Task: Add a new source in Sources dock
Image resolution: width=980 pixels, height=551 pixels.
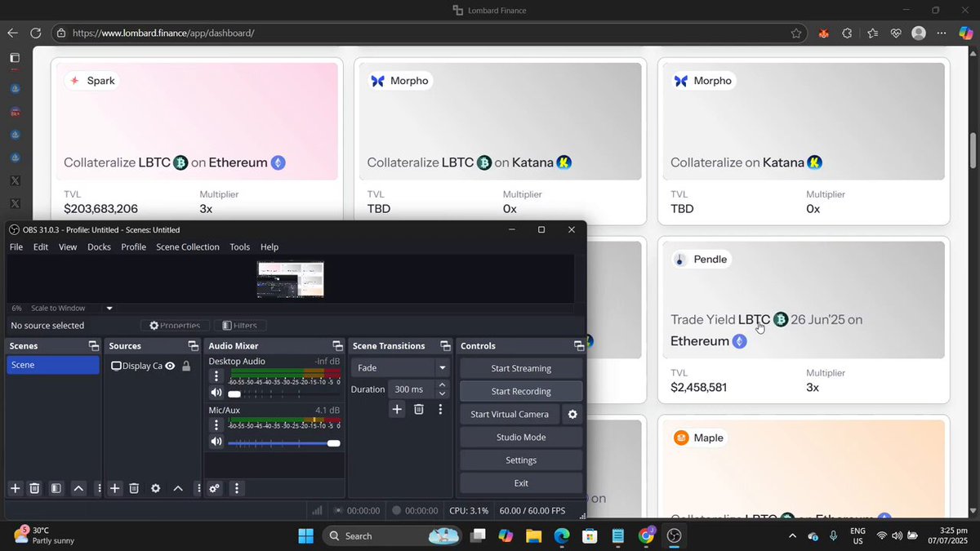Action: [115, 488]
